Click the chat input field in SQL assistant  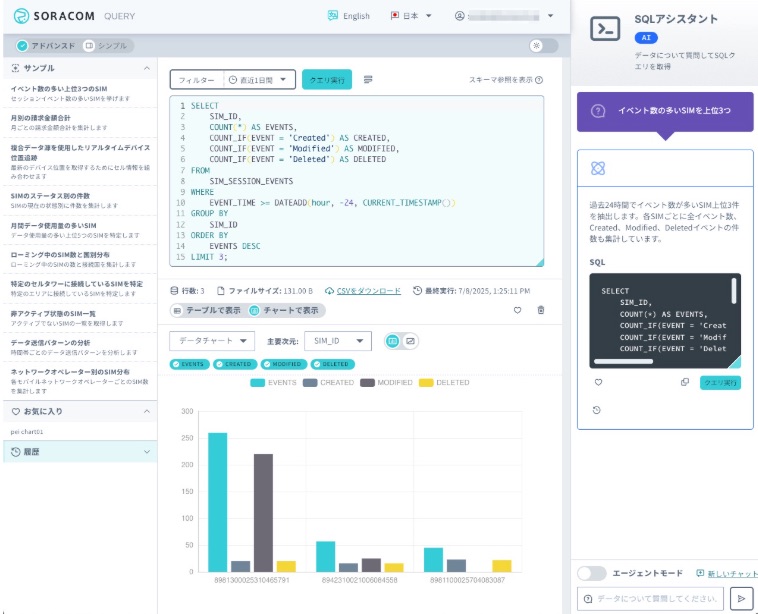652,598
